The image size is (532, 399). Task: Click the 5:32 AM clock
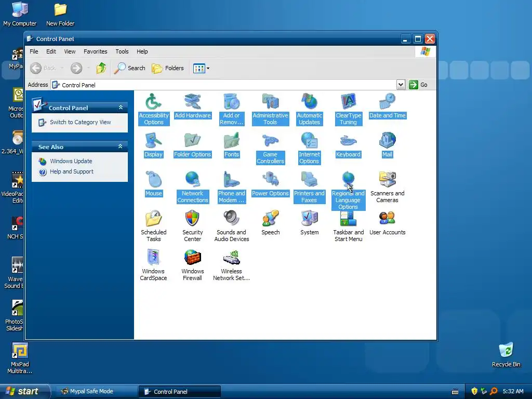(513, 392)
